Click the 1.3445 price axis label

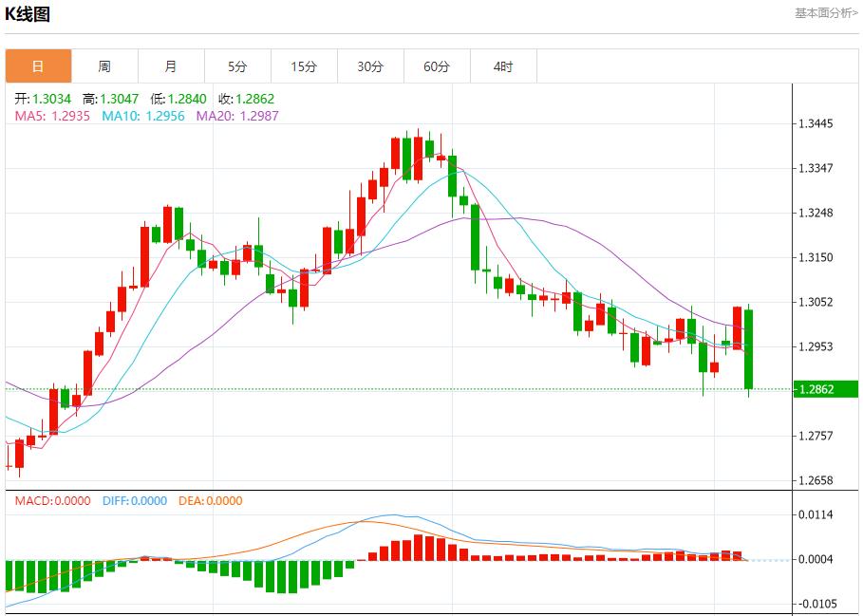pos(816,124)
